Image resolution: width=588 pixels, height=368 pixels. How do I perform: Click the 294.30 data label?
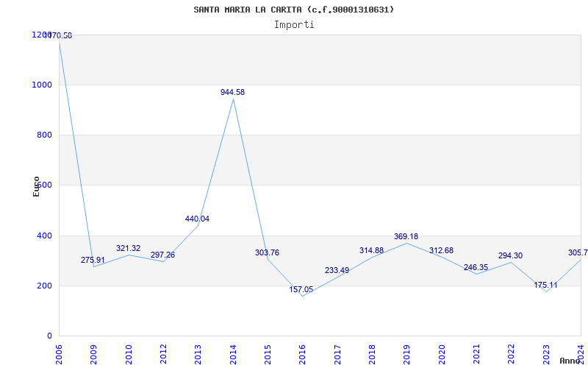pyautogui.click(x=510, y=255)
